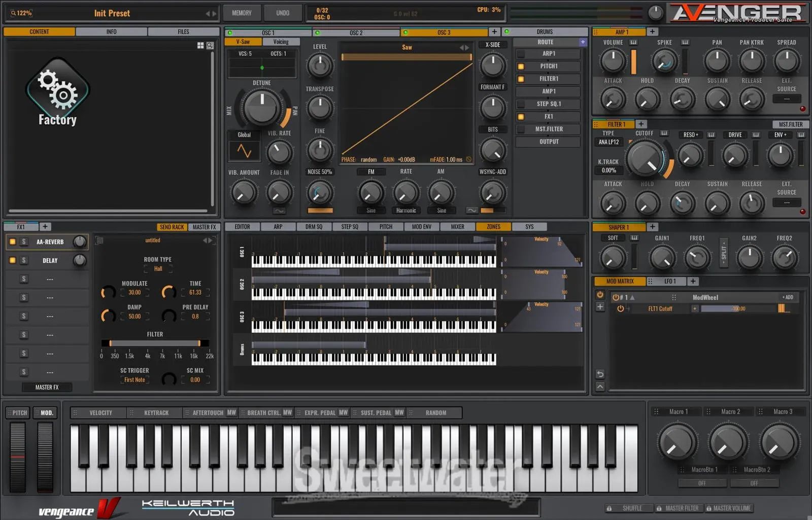Open the ARP tab

[x=278, y=227]
